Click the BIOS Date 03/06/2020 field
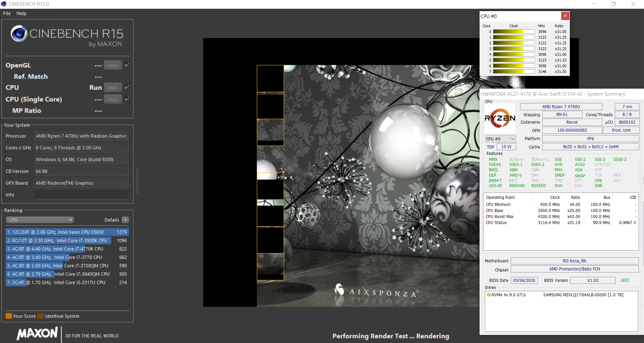This screenshot has width=644, height=343. [x=524, y=281]
